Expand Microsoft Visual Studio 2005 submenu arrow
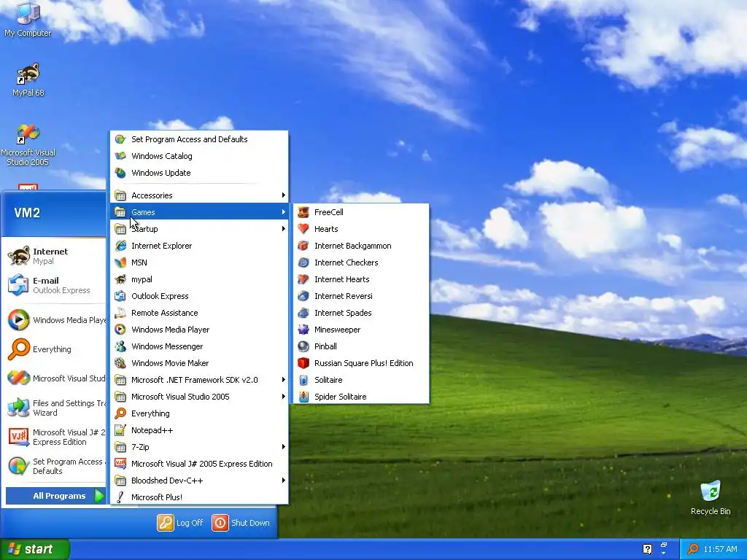The height and width of the screenshot is (560, 747). pyautogui.click(x=284, y=397)
